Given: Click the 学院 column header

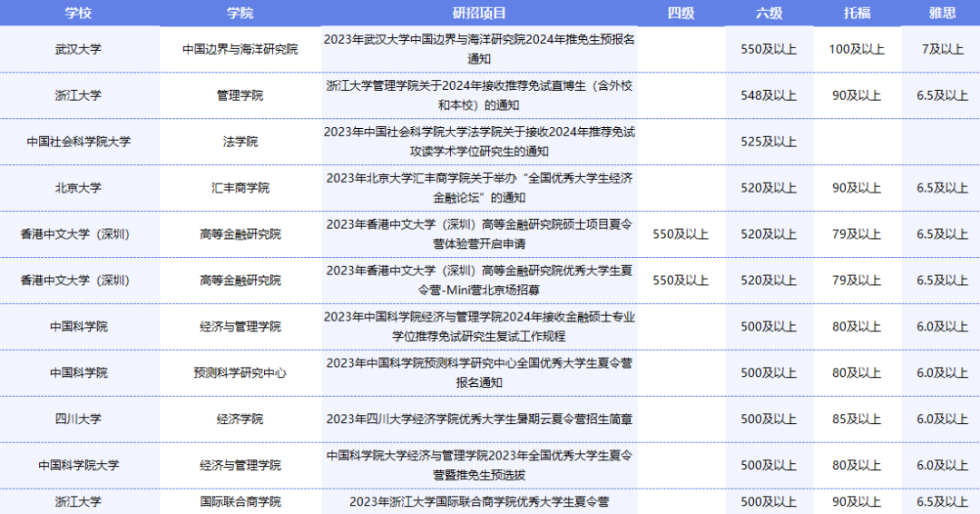Looking at the screenshot, I should click(240, 13).
